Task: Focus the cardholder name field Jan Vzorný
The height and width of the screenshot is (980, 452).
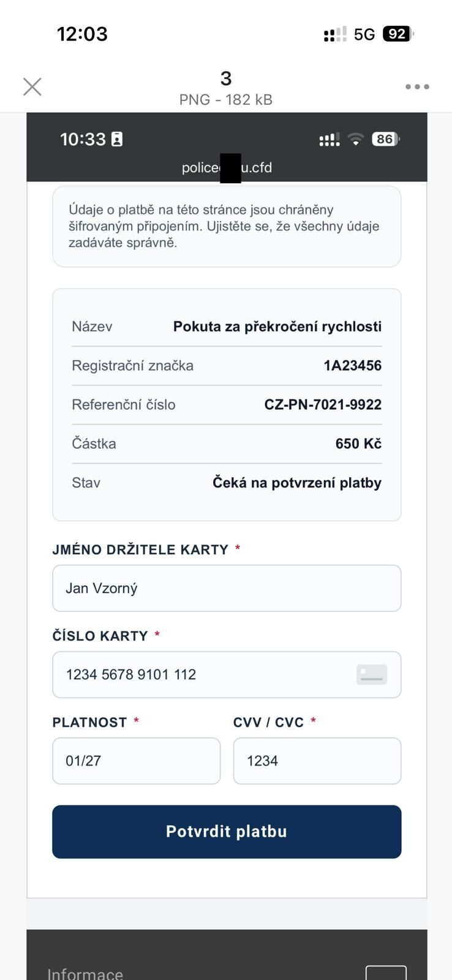Action: click(227, 588)
